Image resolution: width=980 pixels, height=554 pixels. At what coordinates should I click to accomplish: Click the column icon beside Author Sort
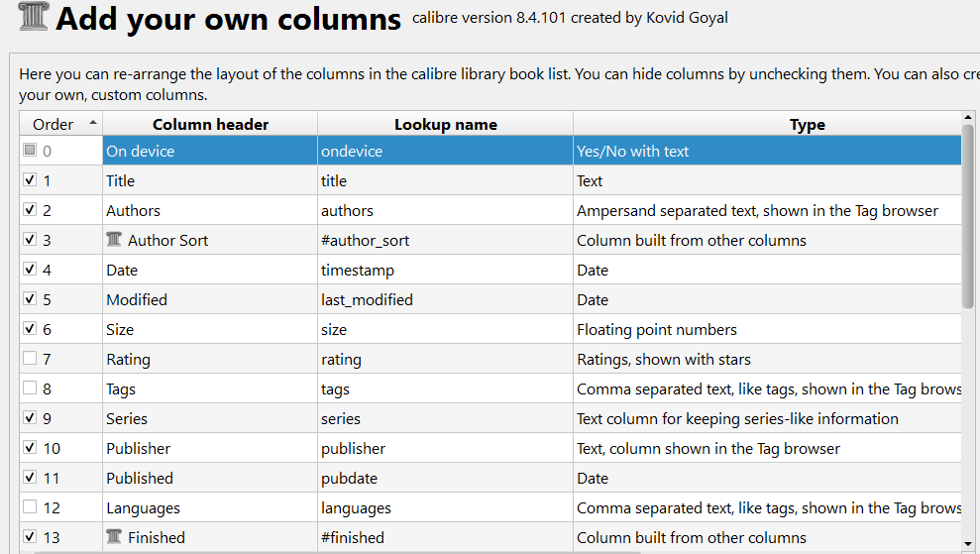click(114, 240)
